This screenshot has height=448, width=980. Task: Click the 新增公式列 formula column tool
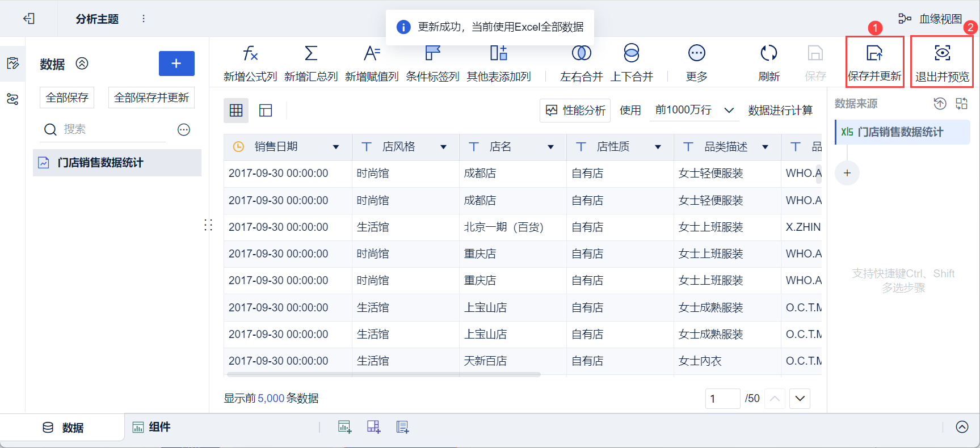[x=250, y=64]
